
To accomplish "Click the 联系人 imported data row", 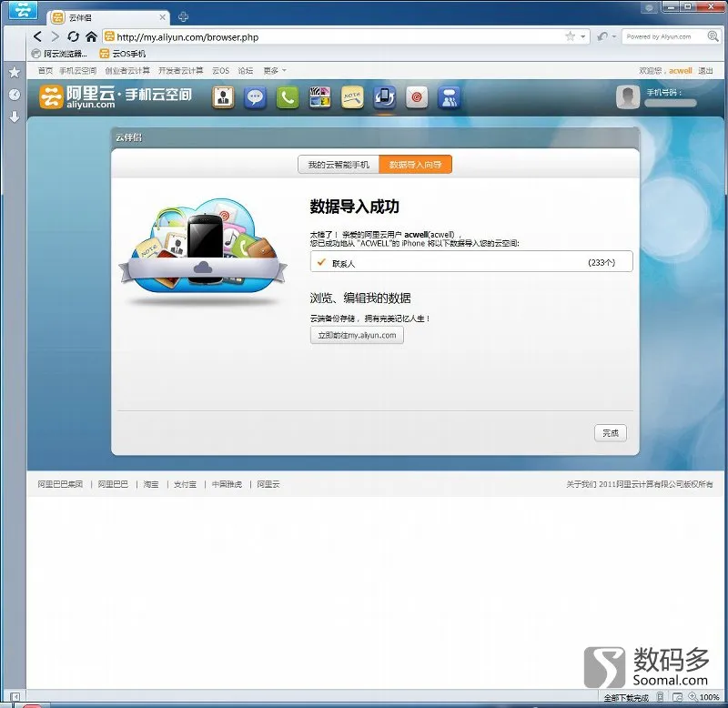I will pyautogui.click(x=471, y=261).
